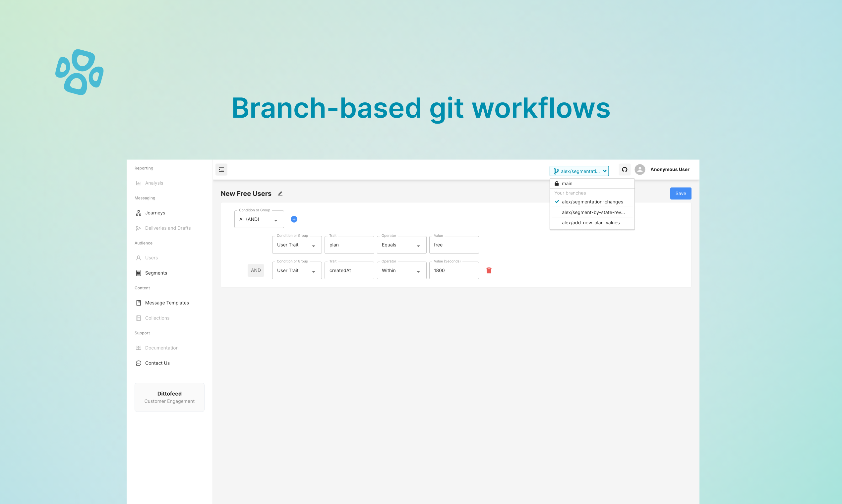Click the Your branches heading
The width and height of the screenshot is (842, 504).
pos(570,193)
